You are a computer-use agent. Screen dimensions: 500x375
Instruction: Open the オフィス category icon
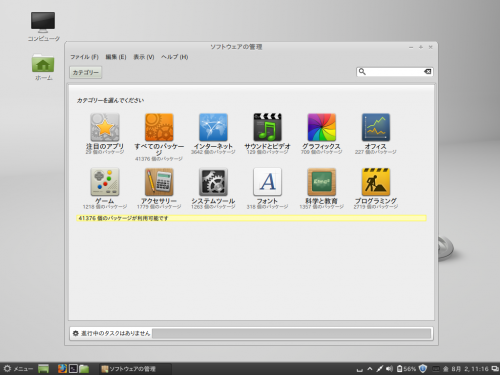[x=376, y=127]
